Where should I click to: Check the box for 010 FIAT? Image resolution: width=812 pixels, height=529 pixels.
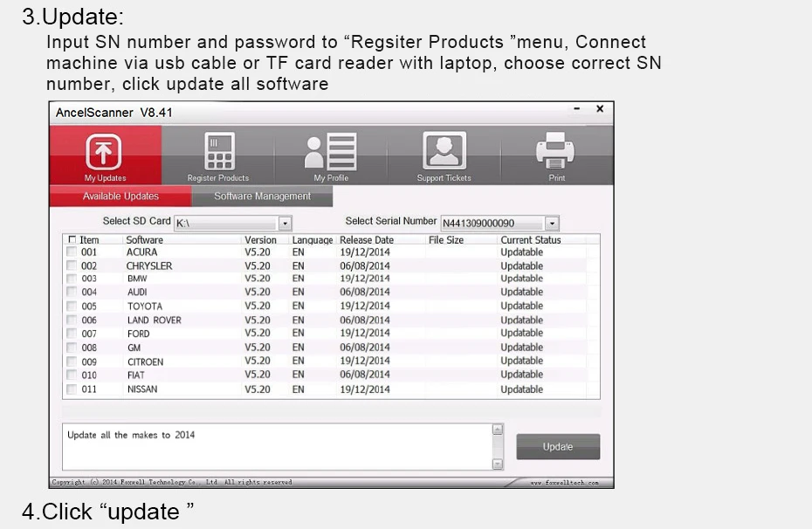click(x=72, y=374)
